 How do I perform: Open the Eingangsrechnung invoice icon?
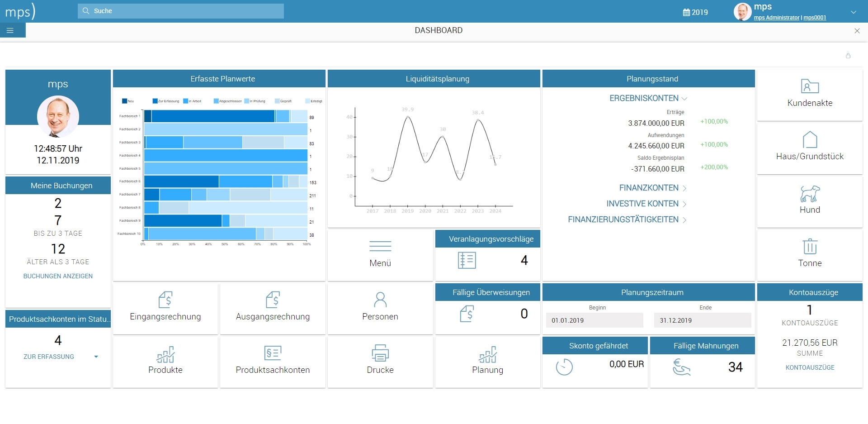coord(165,300)
